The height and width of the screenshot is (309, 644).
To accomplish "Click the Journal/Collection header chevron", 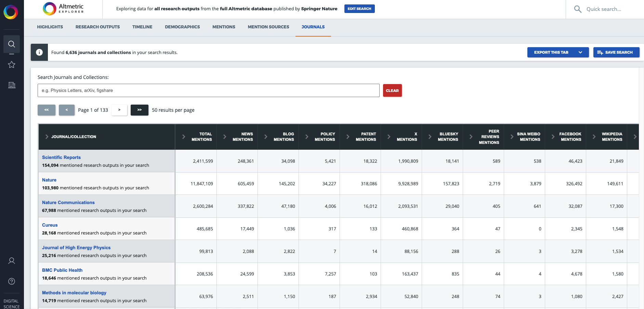I will tap(47, 136).
